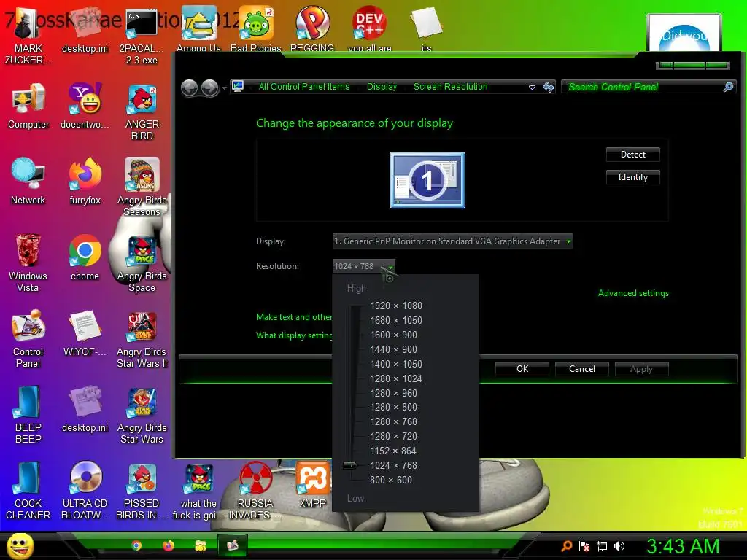Open the Among Us desktop shortcut
Screen dimensions: 747x560
pyautogui.click(x=198, y=28)
